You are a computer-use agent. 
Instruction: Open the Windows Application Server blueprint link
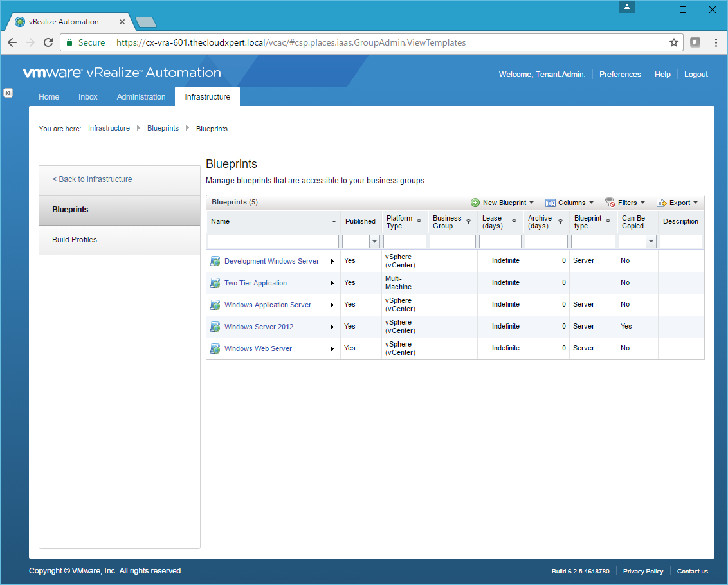pyautogui.click(x=268, y=305)
